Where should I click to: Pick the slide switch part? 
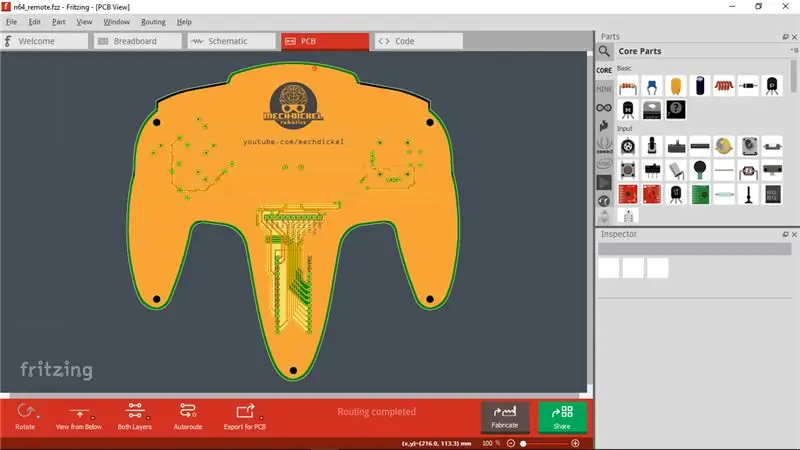[652, 170]
